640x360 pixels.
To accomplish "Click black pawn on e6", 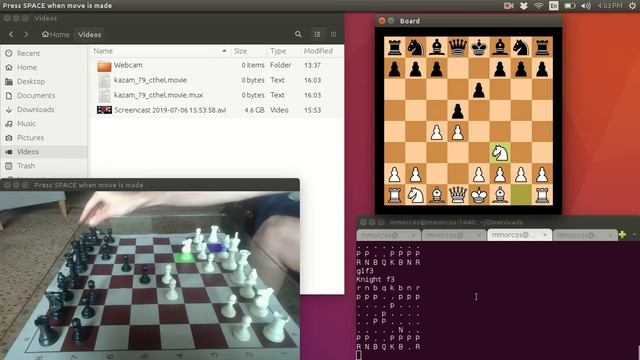I will pyautogui.click(x=479, y=90).
